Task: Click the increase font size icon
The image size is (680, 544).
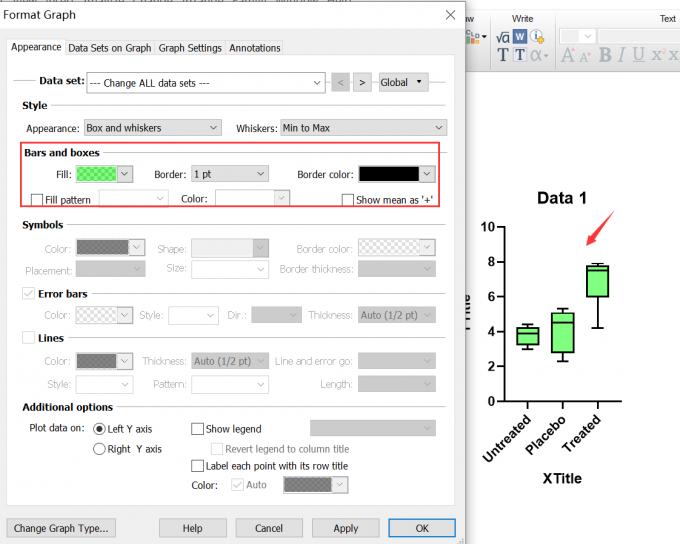Action: click(567, 55)
